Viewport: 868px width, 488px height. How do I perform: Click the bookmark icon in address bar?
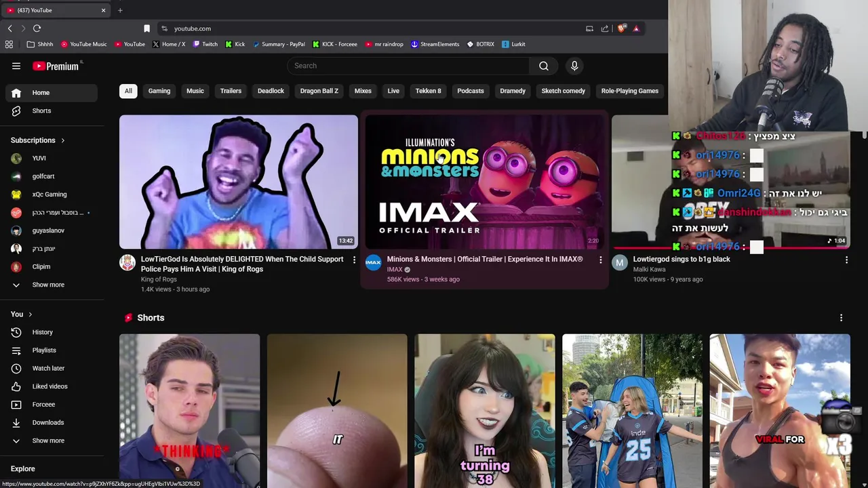tap(146, 28)
